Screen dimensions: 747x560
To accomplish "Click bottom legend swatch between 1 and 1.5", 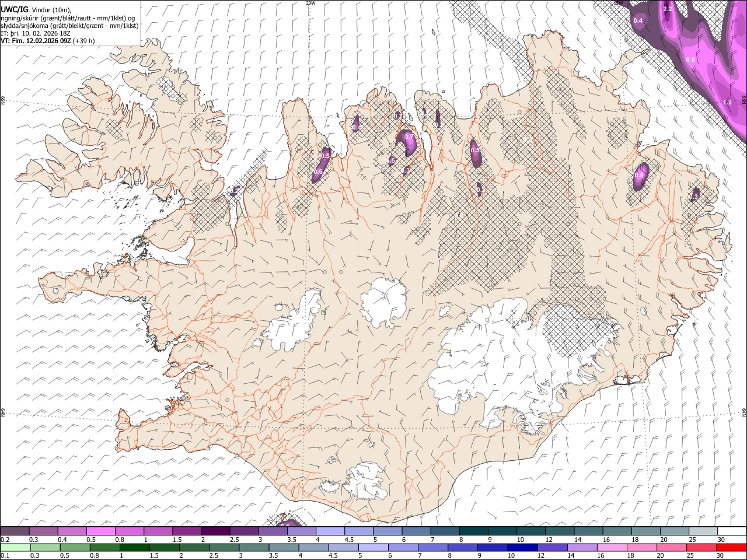I will point(134,547).
